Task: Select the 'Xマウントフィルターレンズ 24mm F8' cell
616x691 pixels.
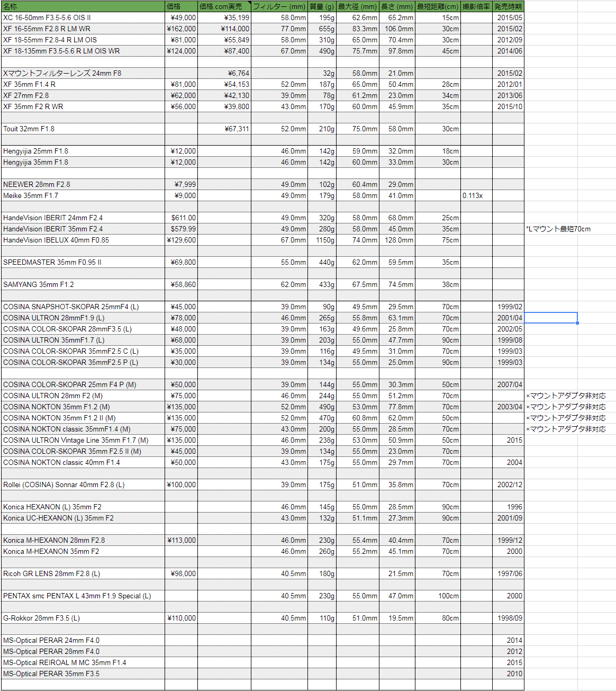Action: coord(83,73)
